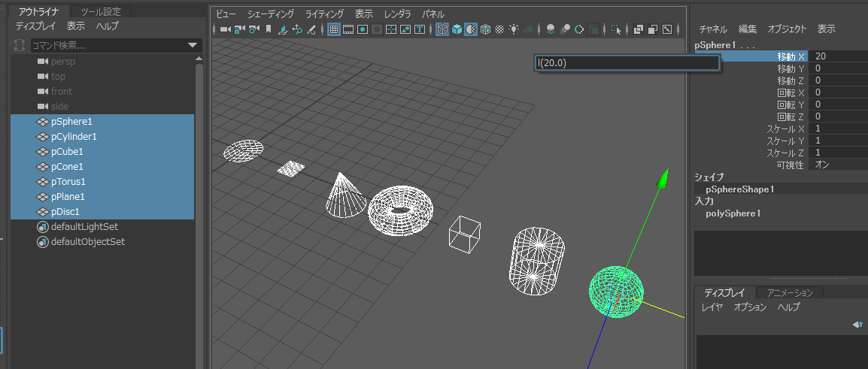
Task: Select Wireframe display icon
Action: coord(442,29)
